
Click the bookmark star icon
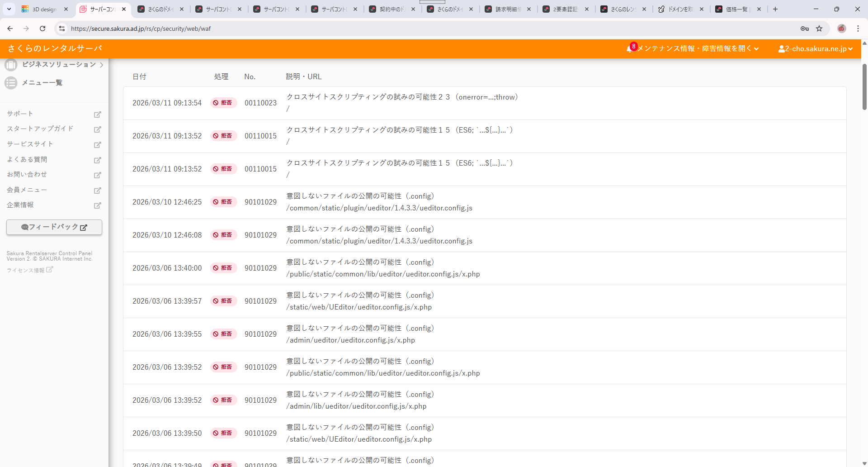coord(819,29)
